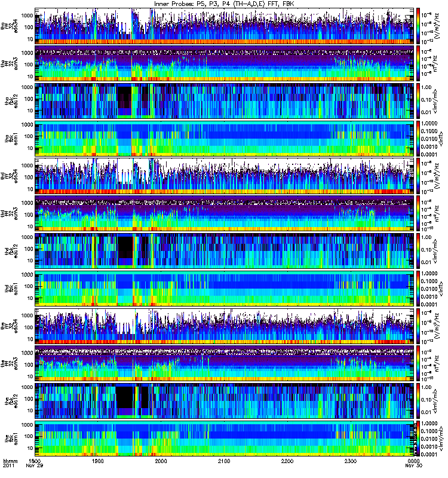Click the 'tha fff 32 edc34' y-axis label
This screenshot has height=478, width=448.
pos(10,26)
